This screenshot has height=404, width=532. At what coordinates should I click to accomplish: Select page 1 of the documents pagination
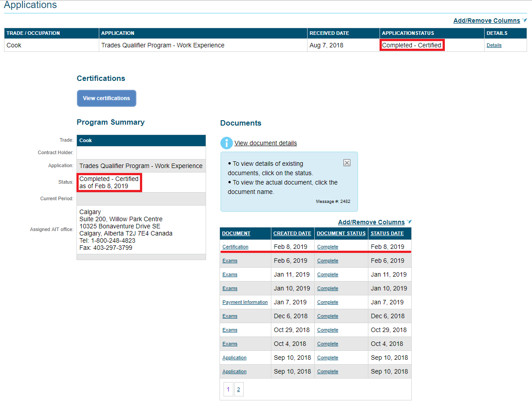[x=228, y=389]
